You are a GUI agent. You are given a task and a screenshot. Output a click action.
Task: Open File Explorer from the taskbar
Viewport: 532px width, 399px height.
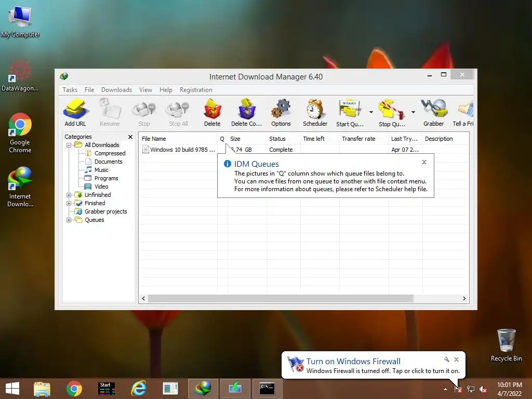[42, 389]
